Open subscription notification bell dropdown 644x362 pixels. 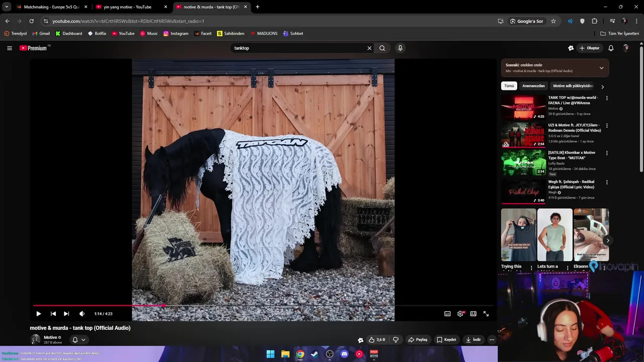[79, 340]
